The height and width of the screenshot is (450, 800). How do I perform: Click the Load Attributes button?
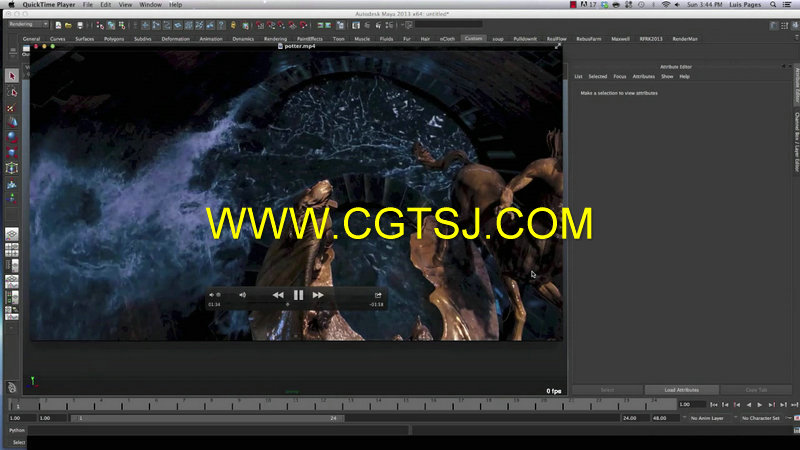pyautogui.click(x=682, y=390)
